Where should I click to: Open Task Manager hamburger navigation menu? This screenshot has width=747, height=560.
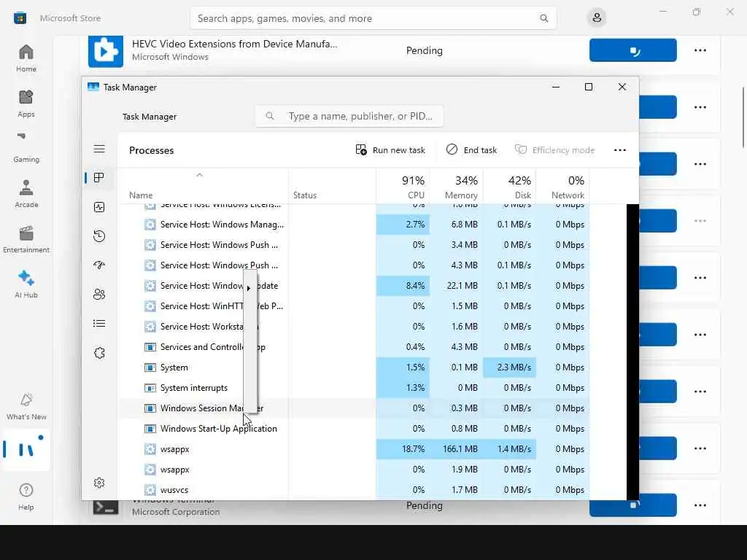click(x=99, y=149)
